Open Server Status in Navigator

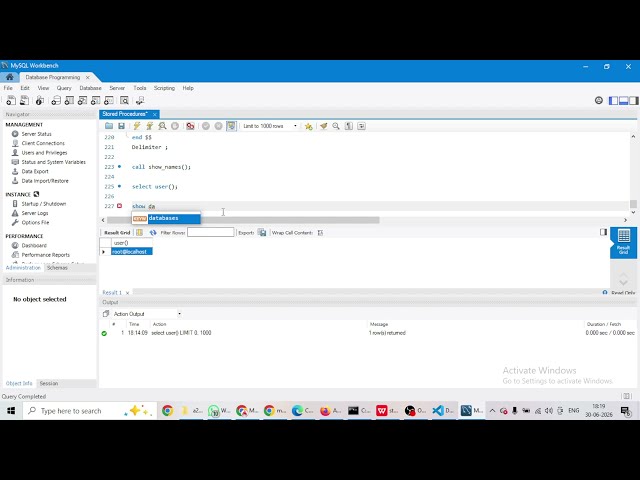36,134
